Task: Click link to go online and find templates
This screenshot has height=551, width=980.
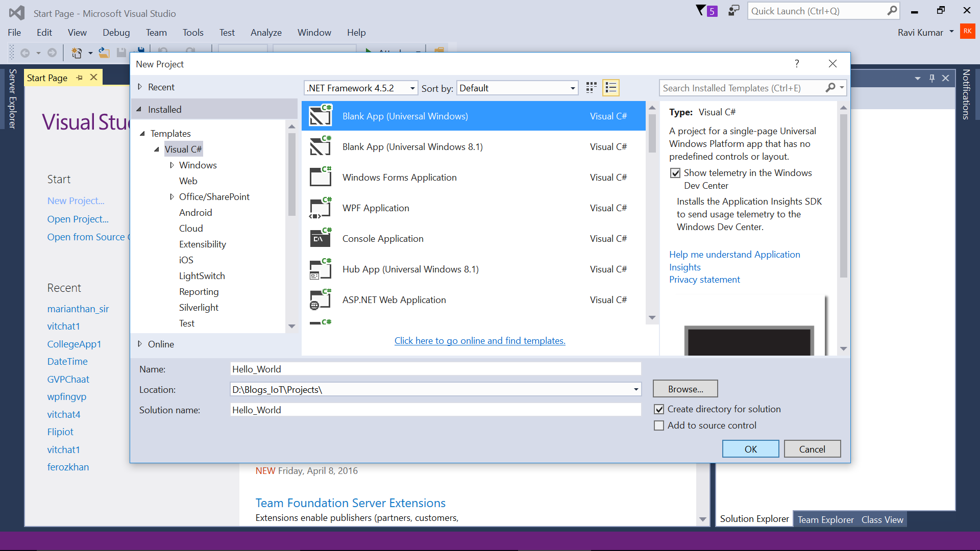Action: coord(480,341)
